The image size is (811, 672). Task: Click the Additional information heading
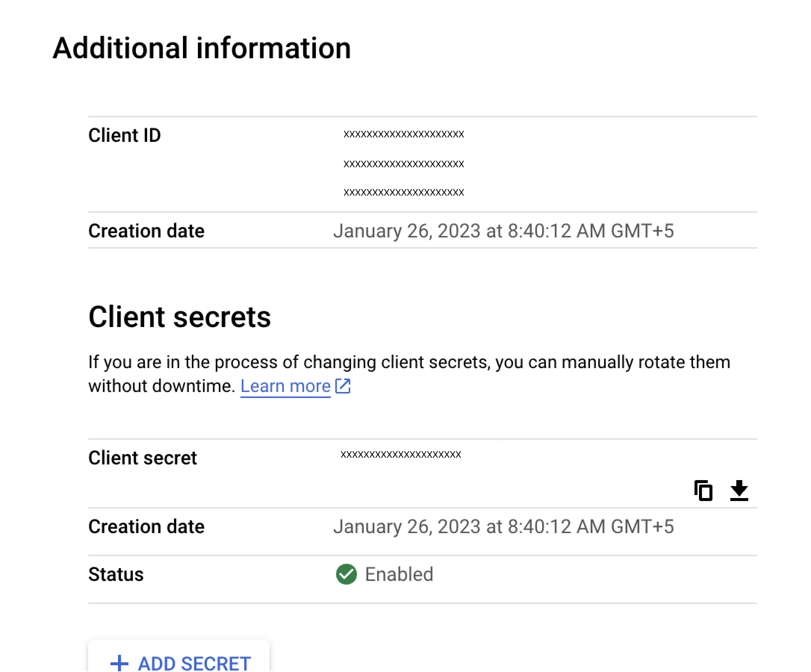click(202, 48)
